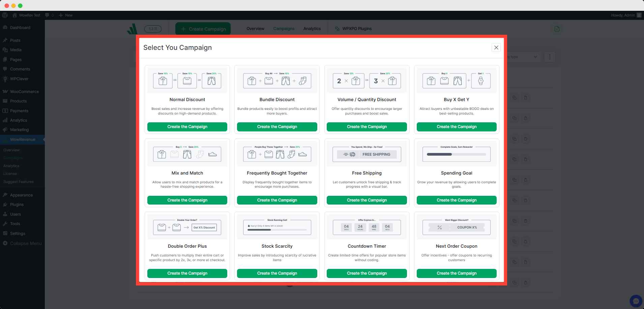Open Analytics under WowRevenue submenu
644x309 pixels.
(x=11, y=166)
